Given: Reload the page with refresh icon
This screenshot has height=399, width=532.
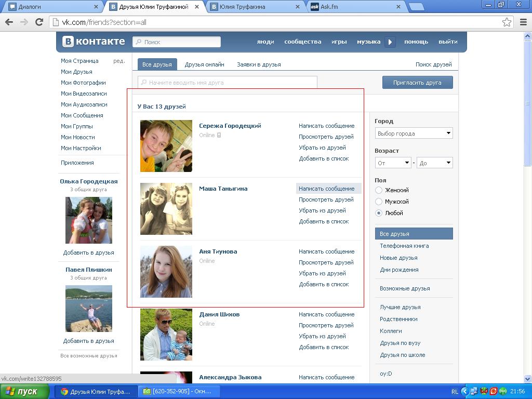Looking at the screenshot, I should [x=39, y=22].
